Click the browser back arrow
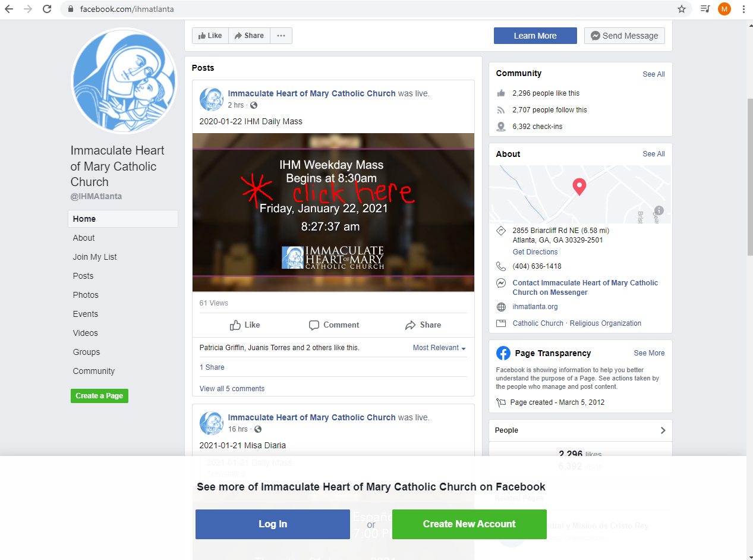The width and height of the screenshot is (753, 560). pos(9,9)
